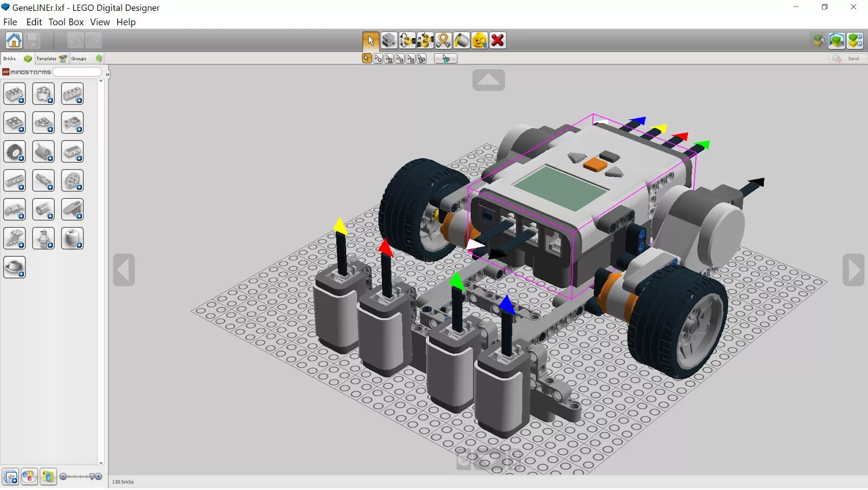
Task: Enable shape selection sub-tool
Action: pos(411,59)
